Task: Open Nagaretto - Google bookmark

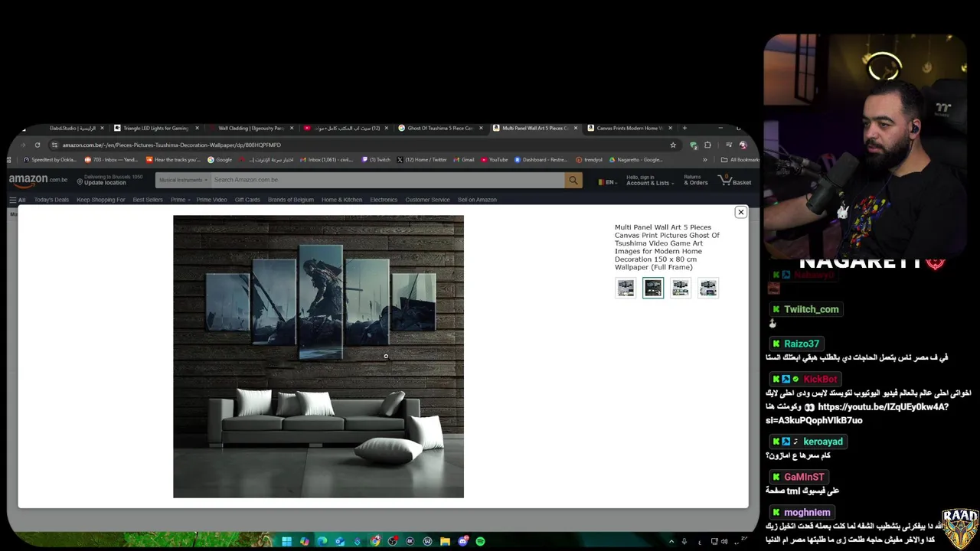Action: point(636,160)
